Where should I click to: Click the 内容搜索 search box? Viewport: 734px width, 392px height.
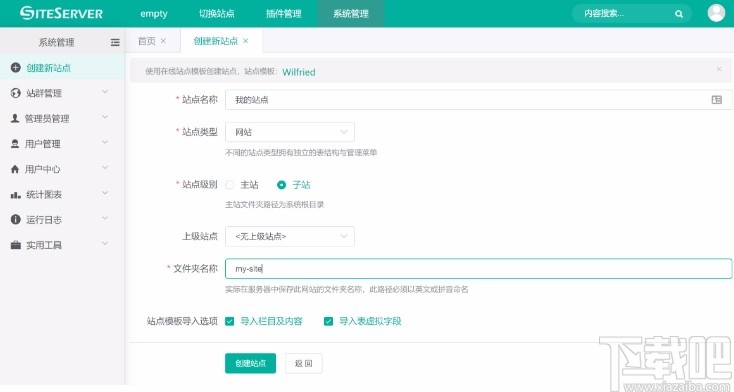click(632, 14)
